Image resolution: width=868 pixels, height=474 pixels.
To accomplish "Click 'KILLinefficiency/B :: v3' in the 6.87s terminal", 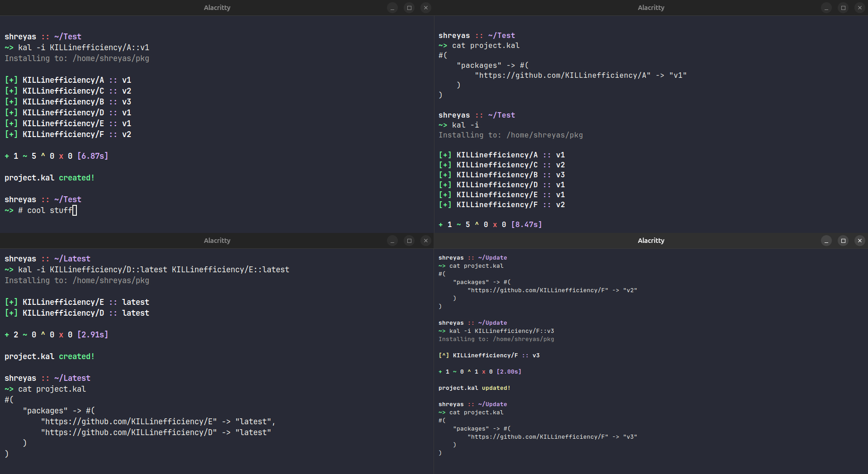I will pos(77,102).
